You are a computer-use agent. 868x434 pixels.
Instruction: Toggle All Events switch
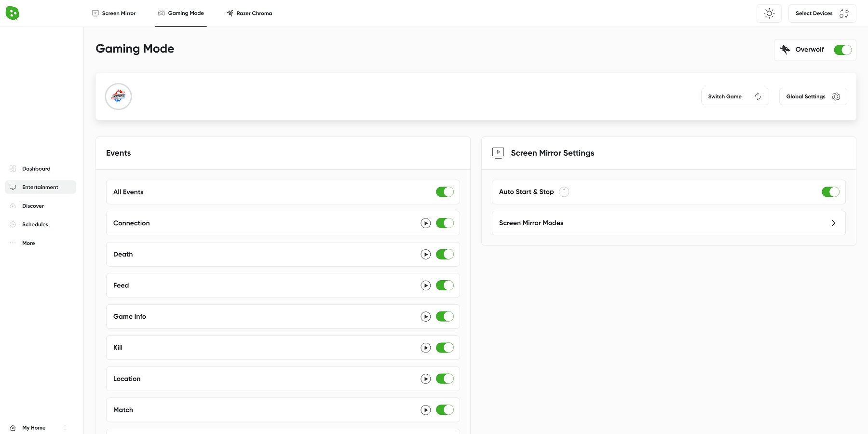pyautogui.click(x=445, y=192)
